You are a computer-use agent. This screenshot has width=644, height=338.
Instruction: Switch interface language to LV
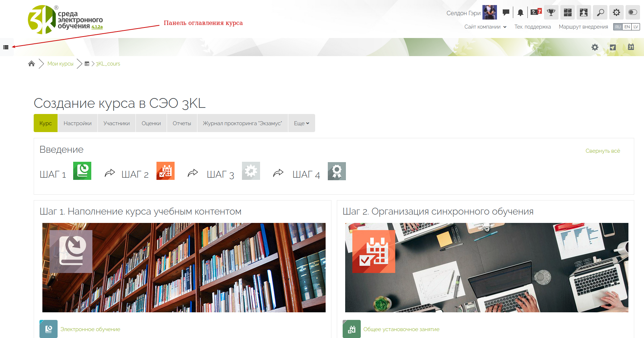[x=636, y=27]
